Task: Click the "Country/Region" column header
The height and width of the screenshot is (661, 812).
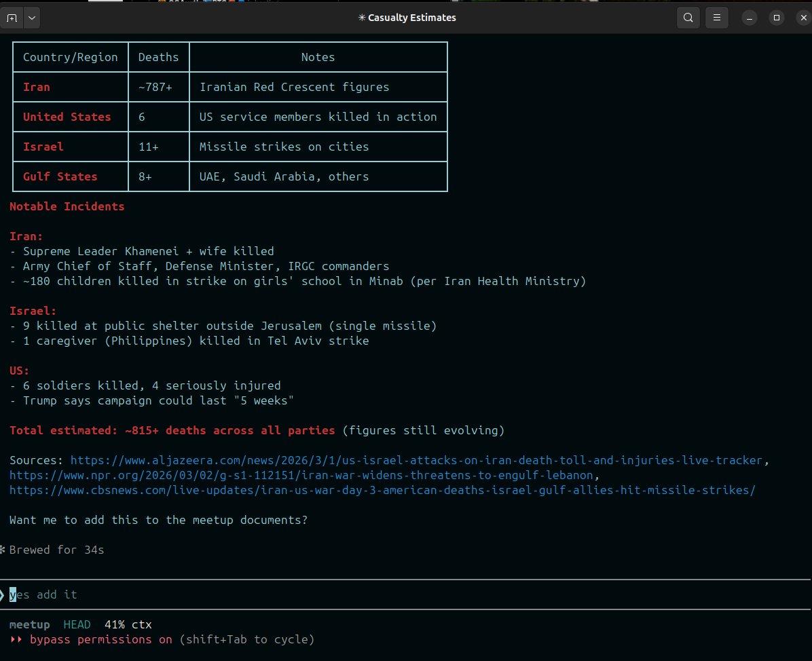Action: pos(71,57)
